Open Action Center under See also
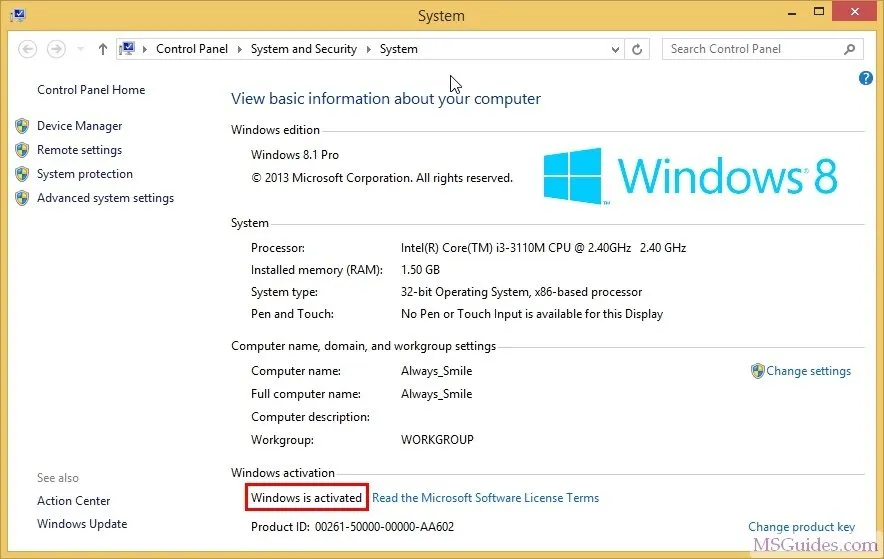This screenshot has width=884, height=559. coord(73,500)
